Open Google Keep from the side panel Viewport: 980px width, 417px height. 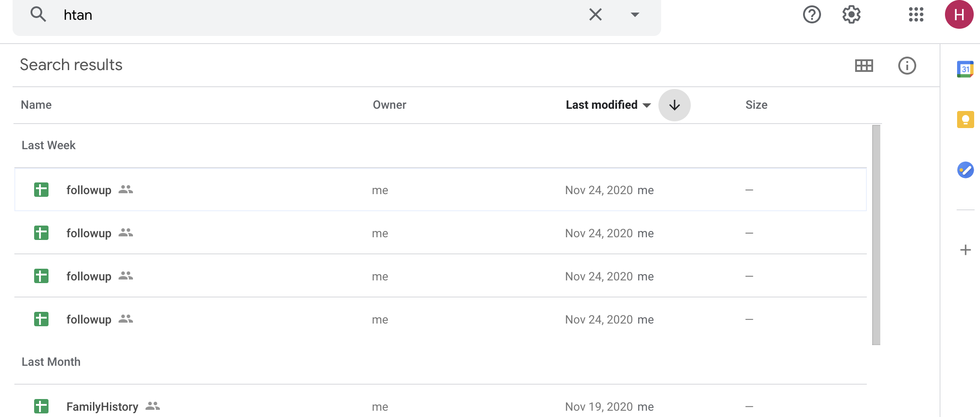coord(965,120)
